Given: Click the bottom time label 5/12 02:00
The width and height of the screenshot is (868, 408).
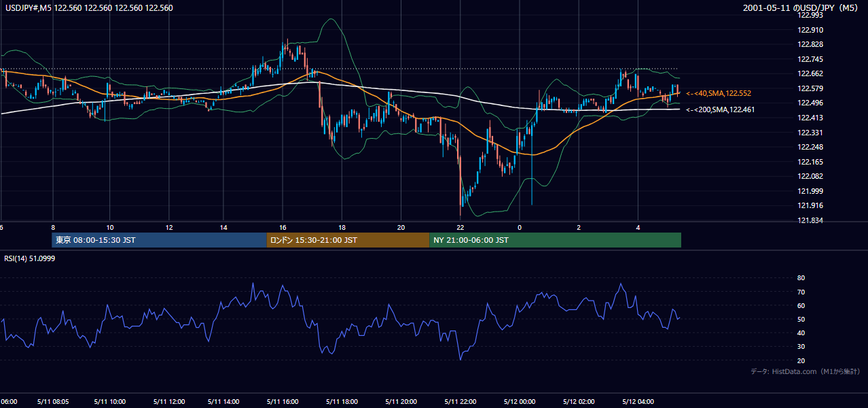Looking at the screenshot, I should (578, 402).
